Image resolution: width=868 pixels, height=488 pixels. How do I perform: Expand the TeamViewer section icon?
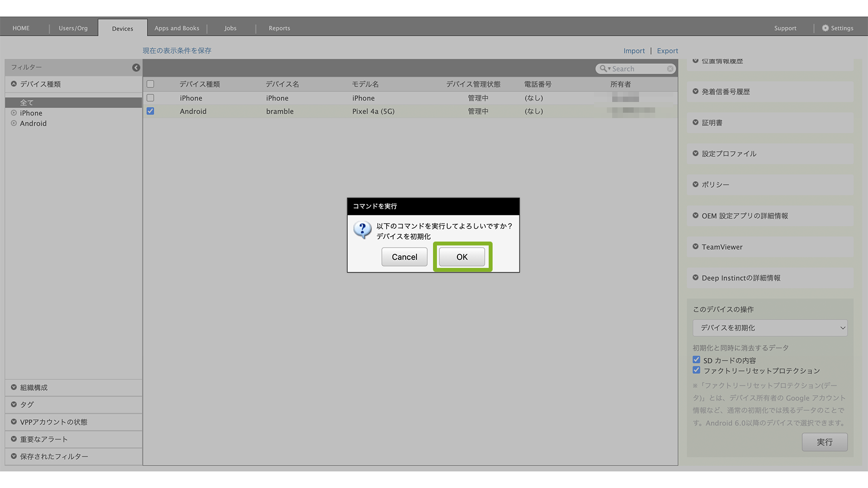point(696,247)
